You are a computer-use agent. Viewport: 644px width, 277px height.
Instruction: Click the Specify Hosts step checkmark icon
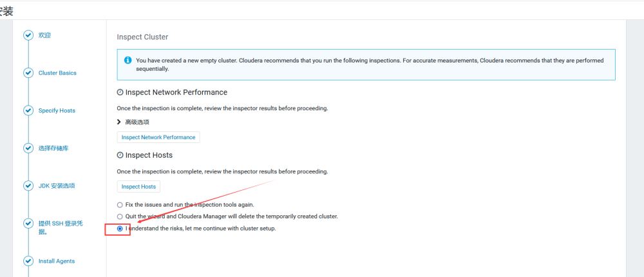point(28,110)
